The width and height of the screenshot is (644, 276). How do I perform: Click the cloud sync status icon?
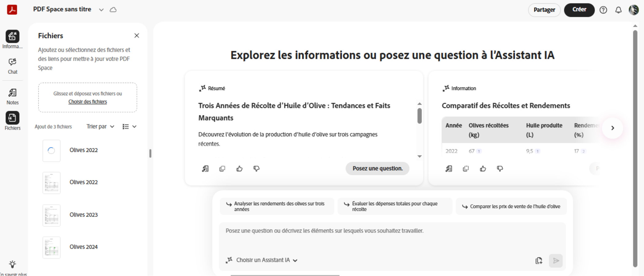(113, 10)
